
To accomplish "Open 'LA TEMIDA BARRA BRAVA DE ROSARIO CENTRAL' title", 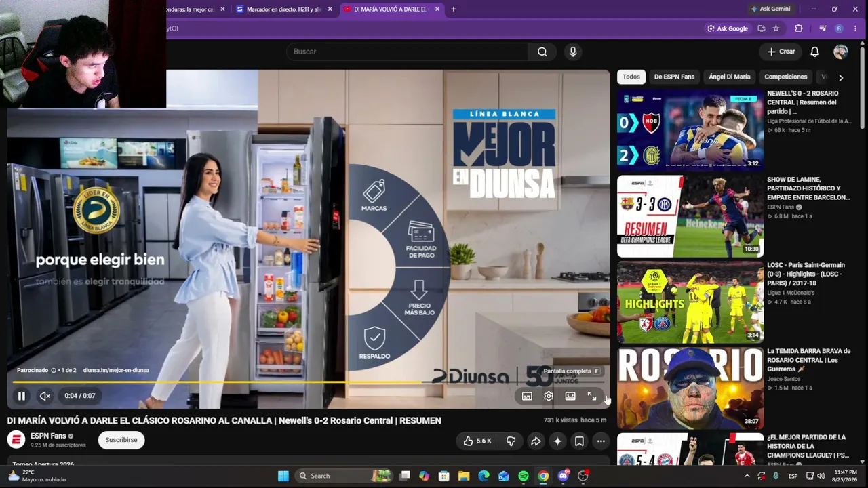I will (x=808, y=360).
